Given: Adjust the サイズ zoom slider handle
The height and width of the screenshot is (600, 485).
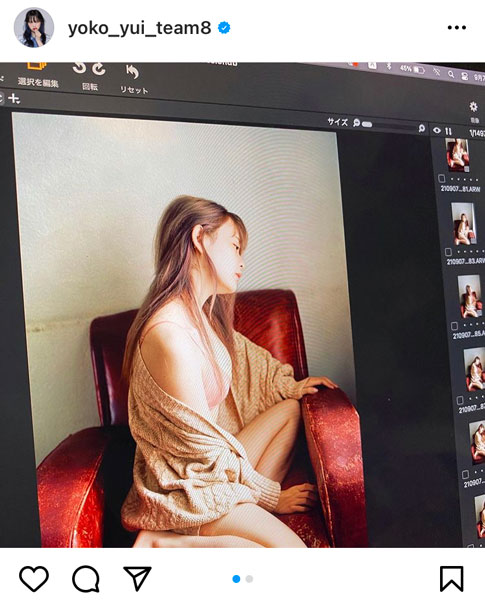Looking at the screenshot, I should [x=367, y=124].
